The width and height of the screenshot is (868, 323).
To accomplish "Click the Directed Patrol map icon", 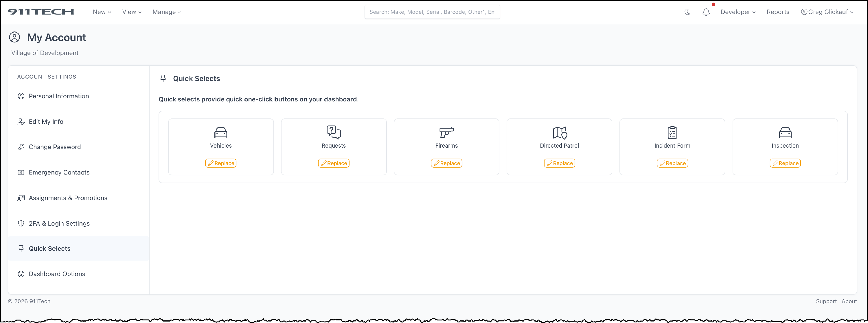I will click(559, 133).
